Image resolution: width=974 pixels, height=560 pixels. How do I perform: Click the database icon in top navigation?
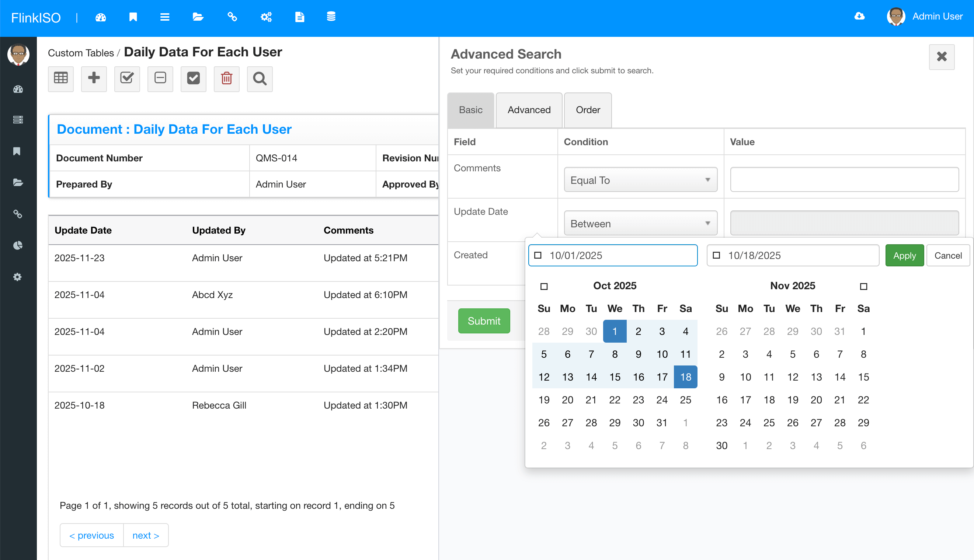(x=331, y=17)
